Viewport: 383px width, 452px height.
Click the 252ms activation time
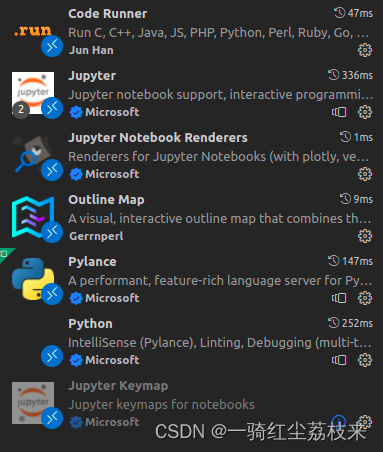357,323
